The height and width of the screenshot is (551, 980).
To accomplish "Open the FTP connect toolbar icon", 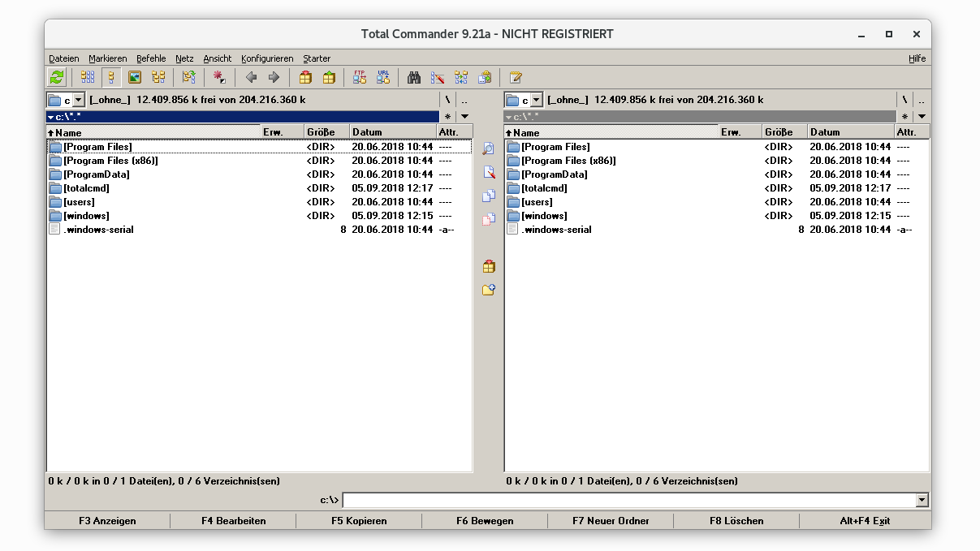I will (x=360, y=77).
